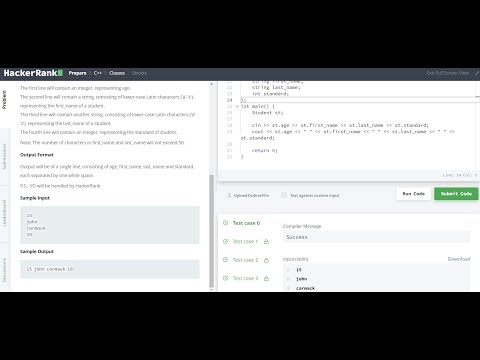The width and height of the screenshot is (480, 360).
Task: Go to Prepare in breadcrumb
Action: pyautogui.click(x=77, y=73)
